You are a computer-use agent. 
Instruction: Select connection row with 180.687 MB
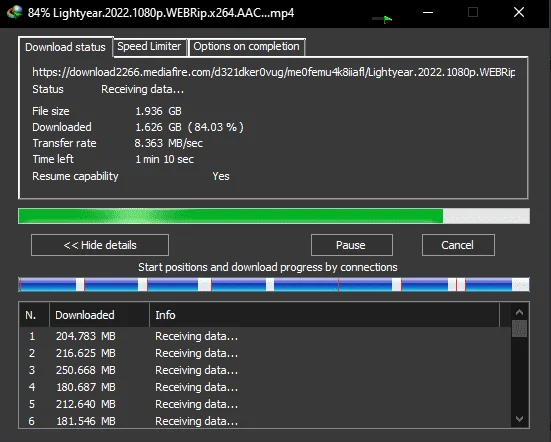265,387
